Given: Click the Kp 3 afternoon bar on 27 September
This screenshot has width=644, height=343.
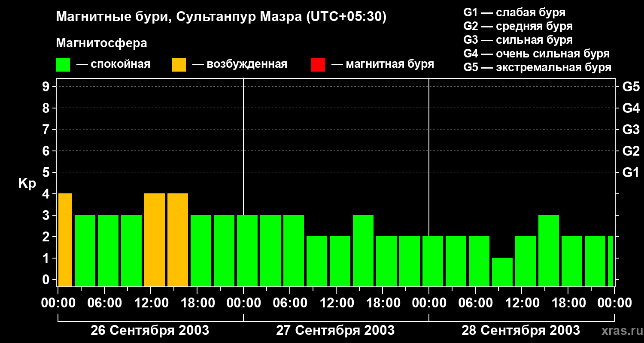Looking at the screenshot, I should point(363,250).
